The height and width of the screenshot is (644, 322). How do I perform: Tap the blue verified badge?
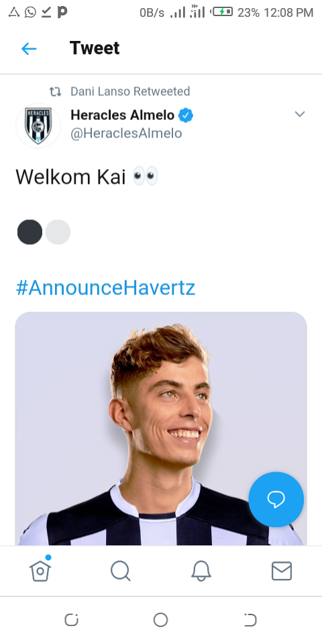(186, 115)
